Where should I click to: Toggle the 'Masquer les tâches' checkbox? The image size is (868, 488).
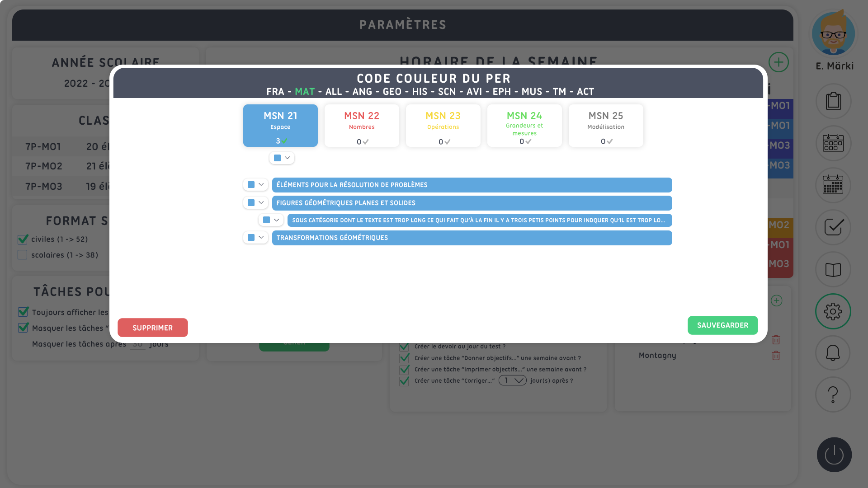tap(23, 328)
